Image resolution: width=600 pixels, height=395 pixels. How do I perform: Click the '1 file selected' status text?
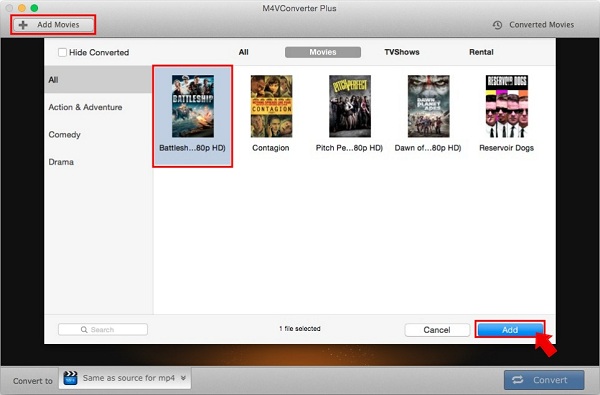coord(300,329)
